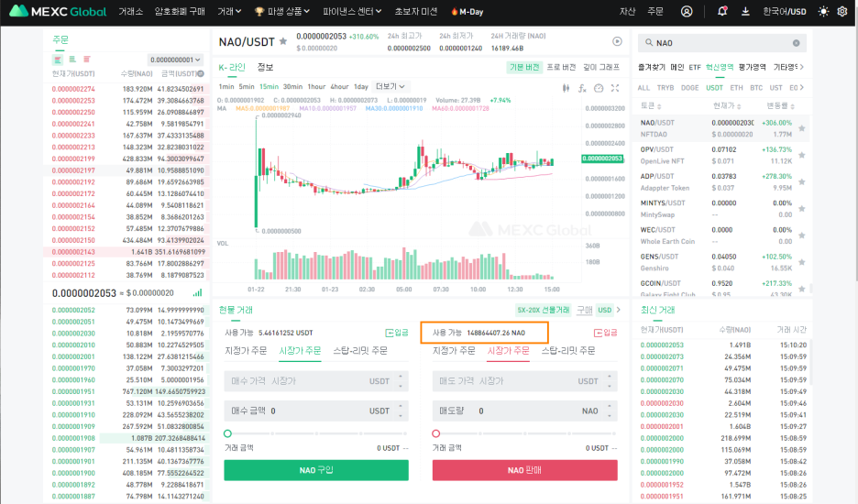The height and width of the screenshot is (504, 858).
Task: Click the depth bars icon by last price
Action: click(x=197, y=292)
